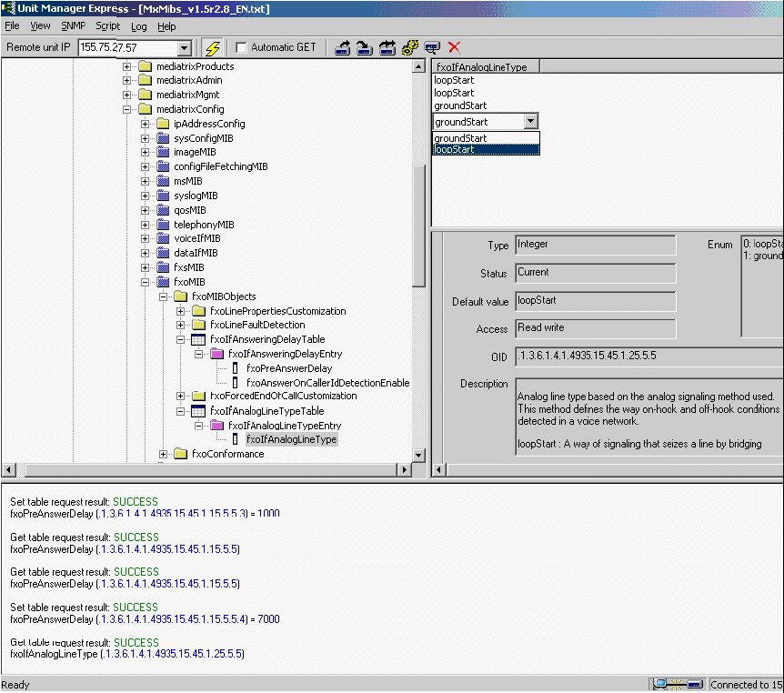
Task: Click the fxoMIBObjects folder icon
Action: [x=180, y=296]
